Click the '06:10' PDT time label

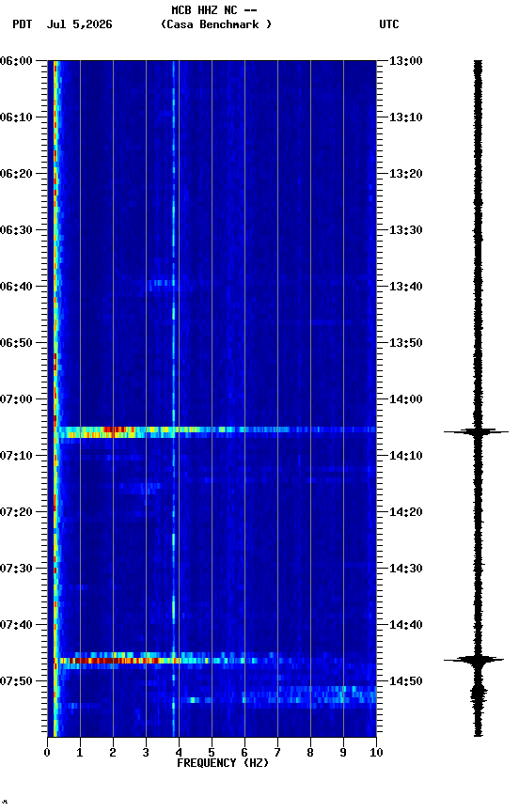pos(16,117)
